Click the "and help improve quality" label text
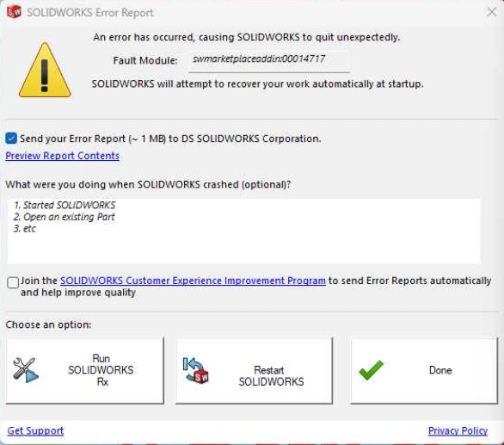The height and width of the screenshot is (445, 504). [x=78, y=293]
